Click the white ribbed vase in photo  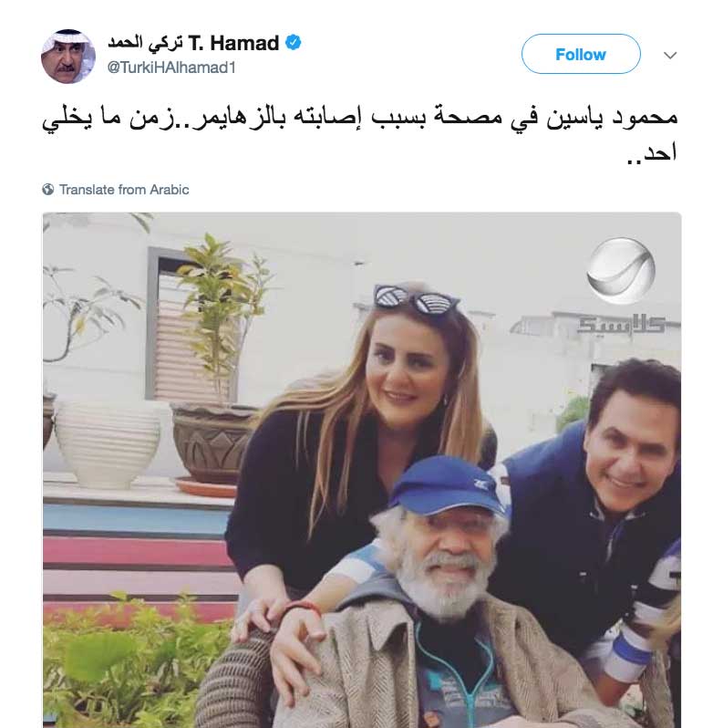[x=108, y=444]
